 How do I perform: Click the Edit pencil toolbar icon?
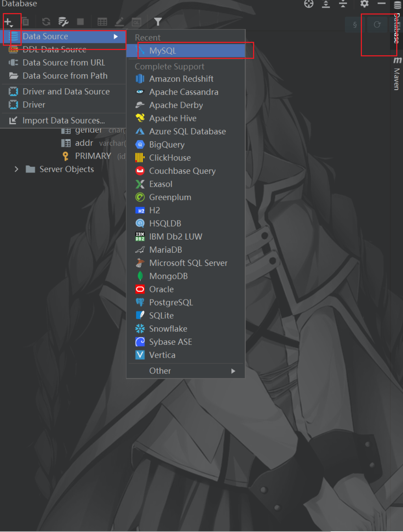pos(119,22)
